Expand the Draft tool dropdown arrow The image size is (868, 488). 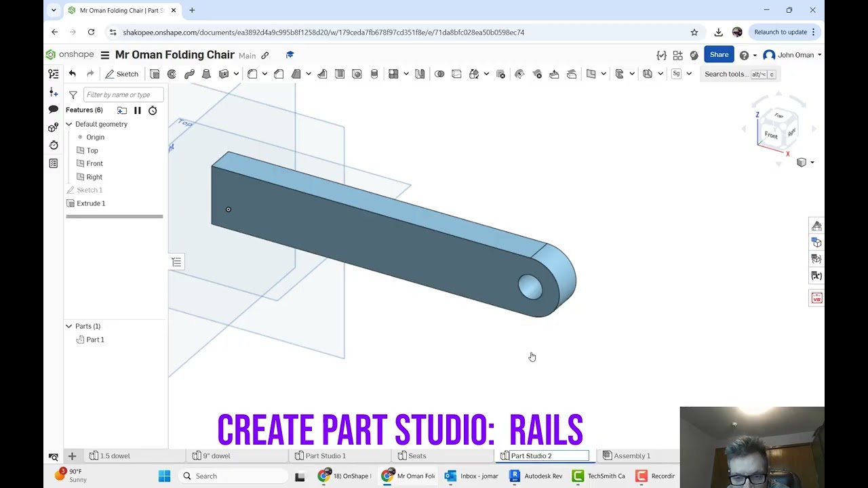(309, 74)
